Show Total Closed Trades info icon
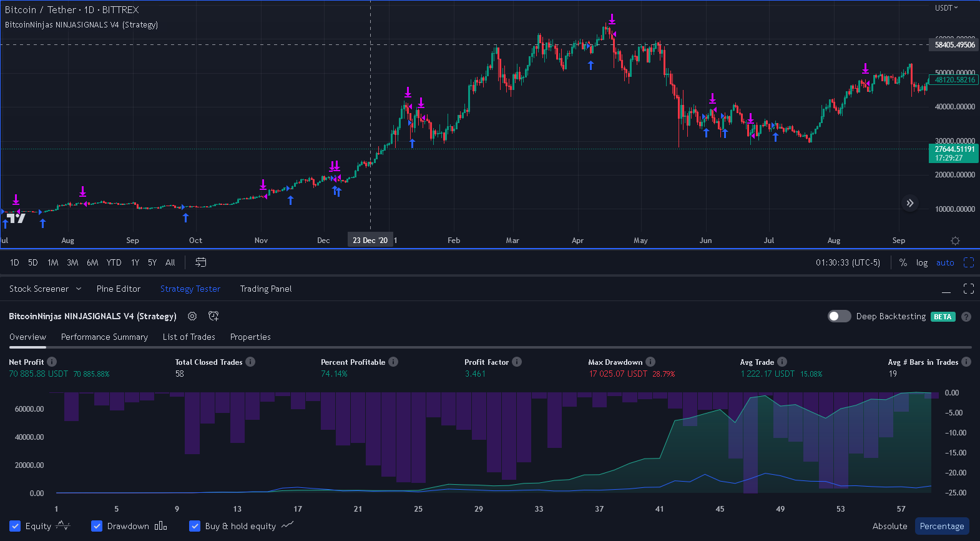Screen dimensions: 980x541 click(250, 362)
